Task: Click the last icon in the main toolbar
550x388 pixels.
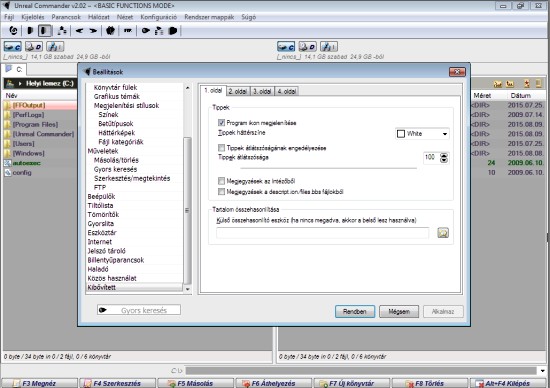Action: coord(173,31)
